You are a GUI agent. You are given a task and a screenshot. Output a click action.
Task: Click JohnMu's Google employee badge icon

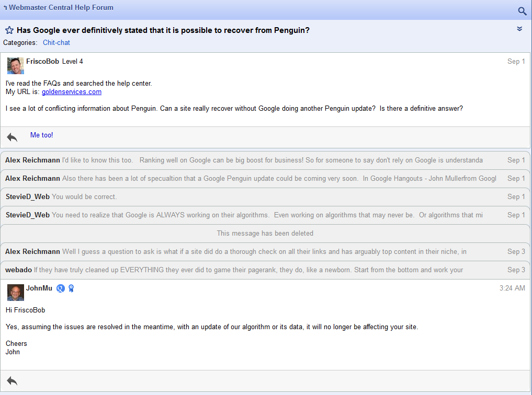61,288
